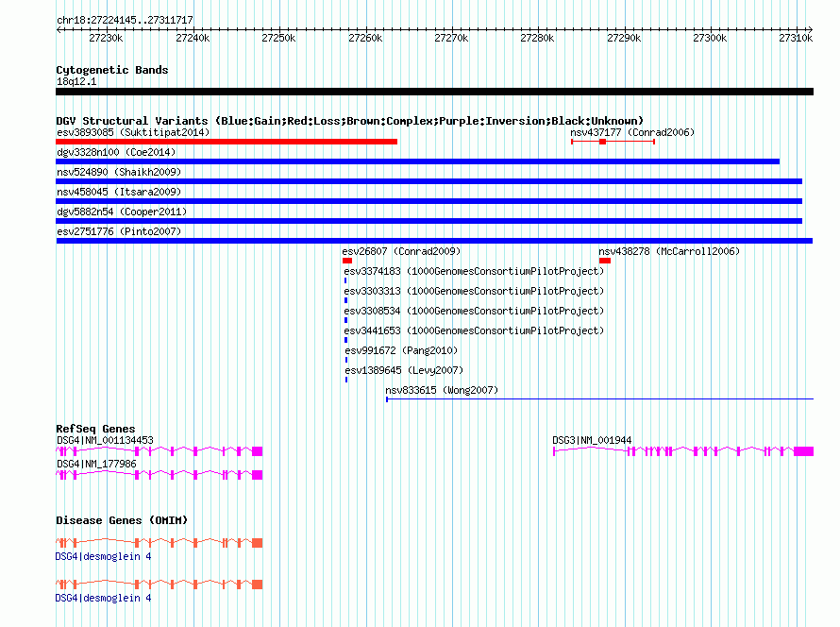
Task: Click the blue nsv458045 gain bar
Action: (x=429, y=201)
